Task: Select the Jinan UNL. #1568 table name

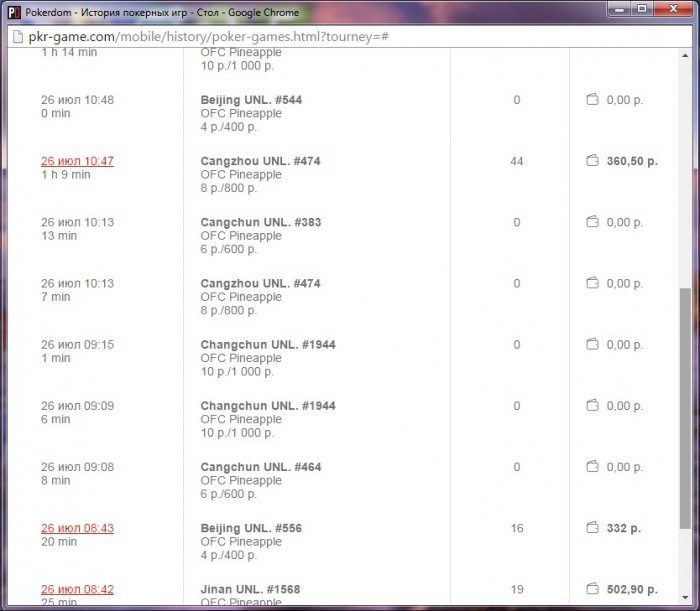Action: [250, 589]
